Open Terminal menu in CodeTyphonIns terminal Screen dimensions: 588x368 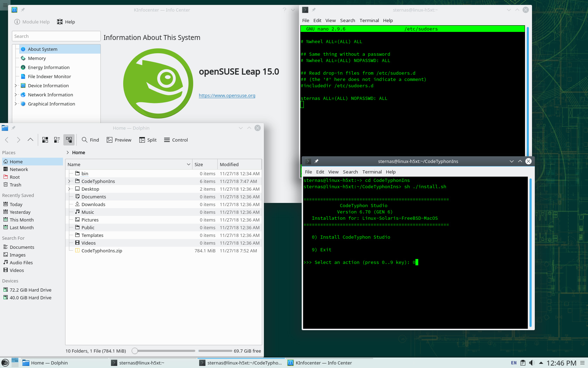pyautogui.click(x=372, y=172)
